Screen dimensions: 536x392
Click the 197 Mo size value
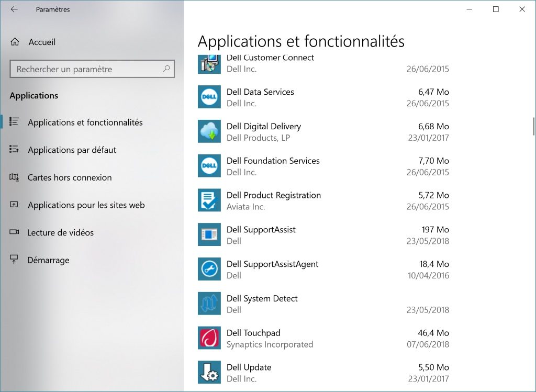tap(435, 229)
